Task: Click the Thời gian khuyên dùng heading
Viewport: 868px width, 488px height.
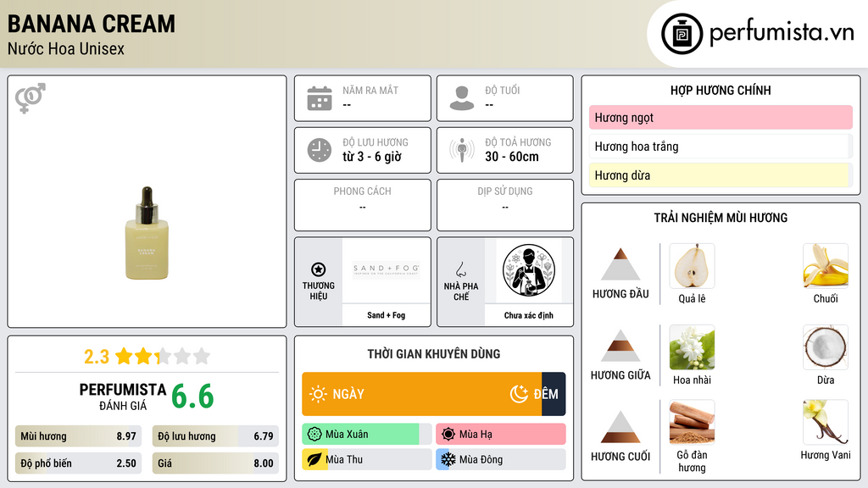Action: point(434,354)
